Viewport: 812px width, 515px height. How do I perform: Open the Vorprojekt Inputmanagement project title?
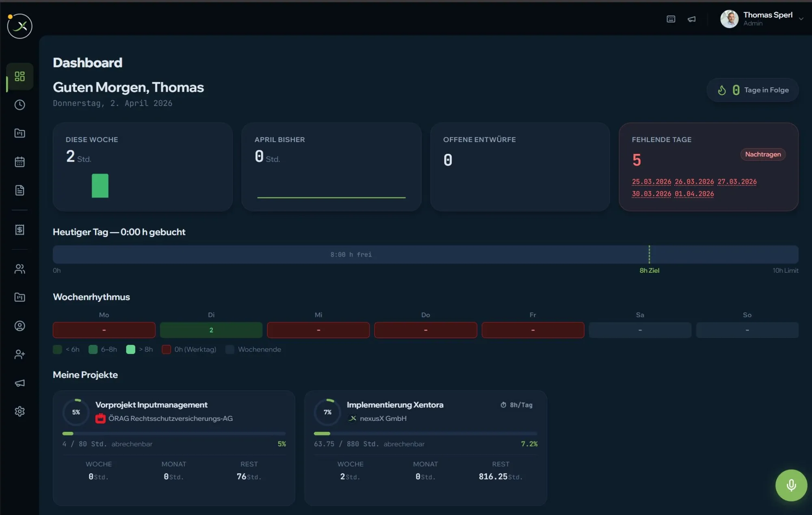click(151, 405)
